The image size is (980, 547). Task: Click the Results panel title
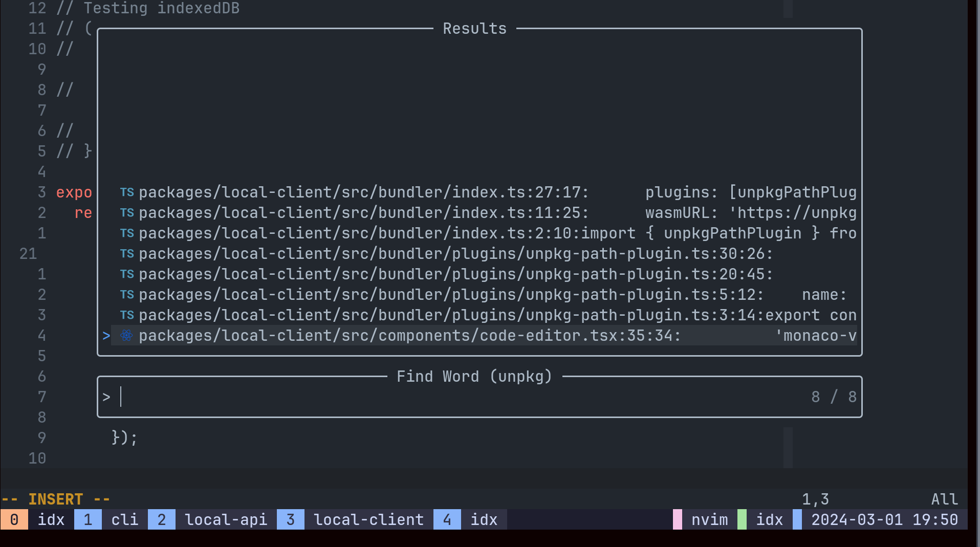(474, 29)
